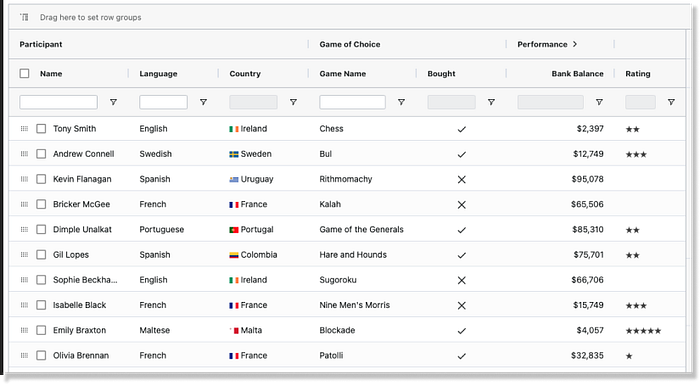Click drag handle of Dimple Unalkat row

[24, 230]
